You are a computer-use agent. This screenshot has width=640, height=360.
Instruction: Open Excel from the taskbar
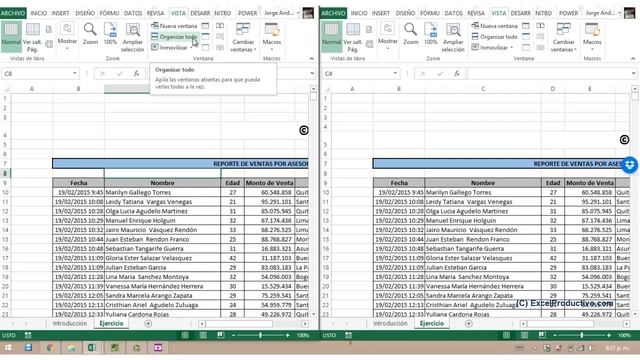click(92, 348)
